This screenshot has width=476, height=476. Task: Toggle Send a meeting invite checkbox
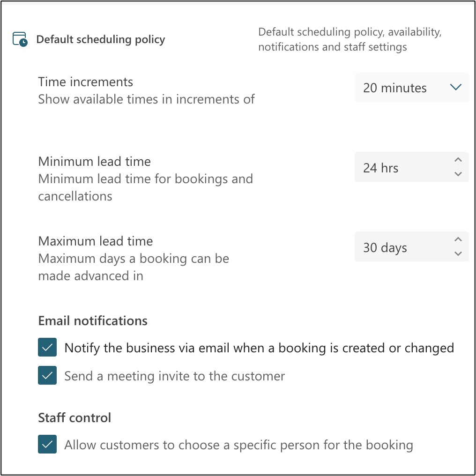[x=47, y=376]
